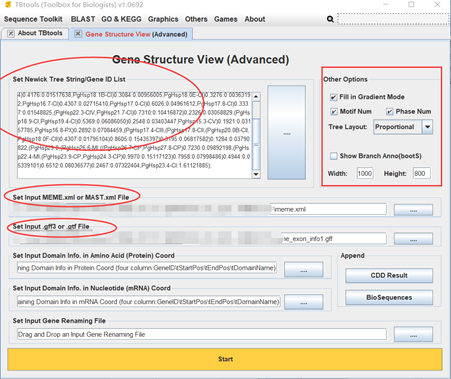The image size is (451, 379).
Task: Close the About TBtools tab
Action: click(11, 34)
